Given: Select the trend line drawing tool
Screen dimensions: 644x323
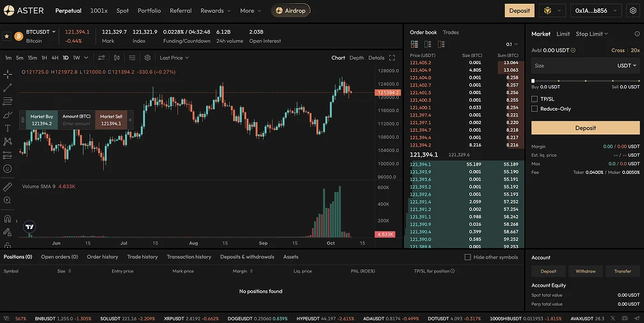Looking at the screenshot, I should (x=8, y=88).
